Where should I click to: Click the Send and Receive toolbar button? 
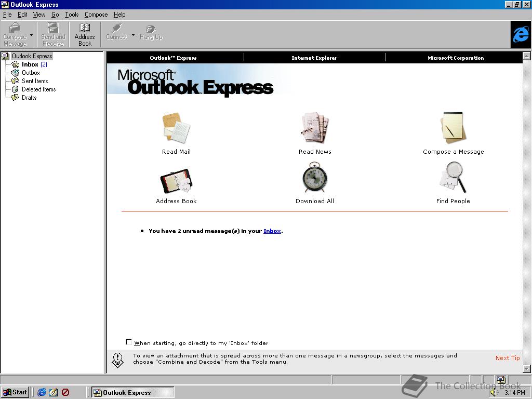(53, 34)
